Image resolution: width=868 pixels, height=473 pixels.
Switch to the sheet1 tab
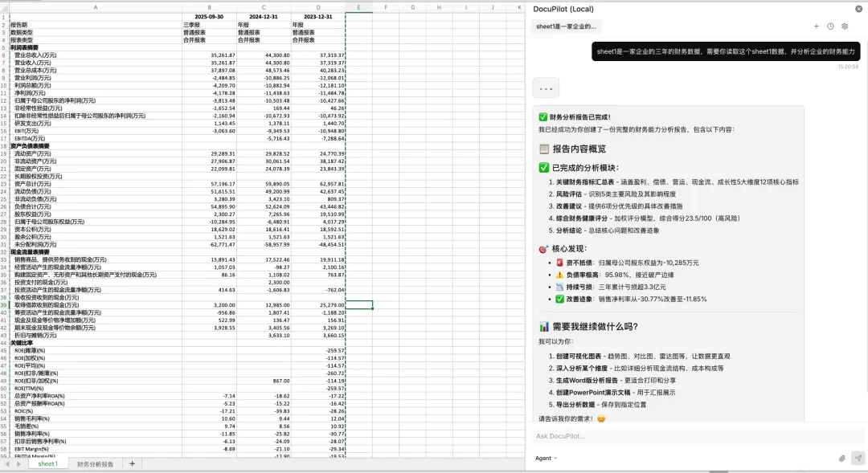pyautogui.click(x=47, y=463)
